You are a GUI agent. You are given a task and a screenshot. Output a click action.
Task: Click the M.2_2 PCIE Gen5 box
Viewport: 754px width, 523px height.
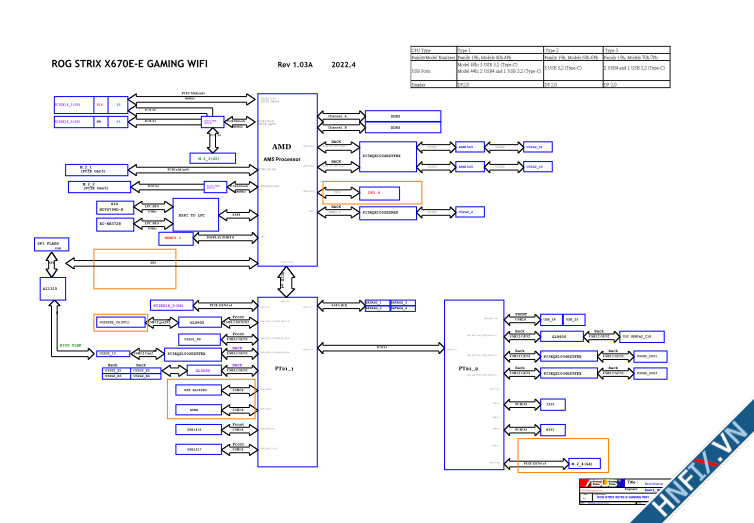click(x=99, y=187)
